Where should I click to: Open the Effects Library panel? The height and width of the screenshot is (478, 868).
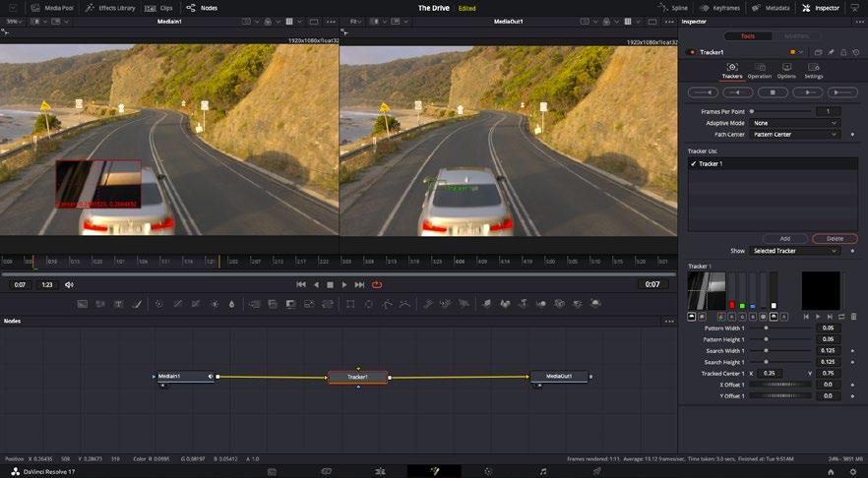[x=111, y=8]
